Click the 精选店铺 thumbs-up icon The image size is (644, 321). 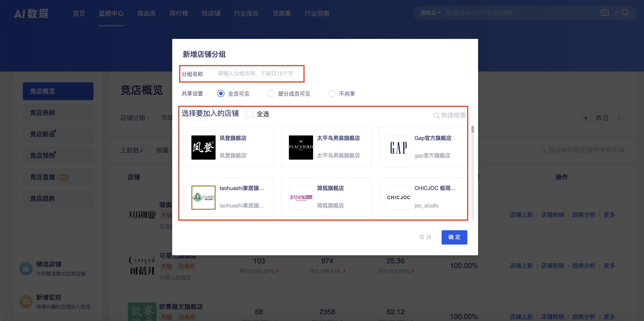click(x=26, y=269)
